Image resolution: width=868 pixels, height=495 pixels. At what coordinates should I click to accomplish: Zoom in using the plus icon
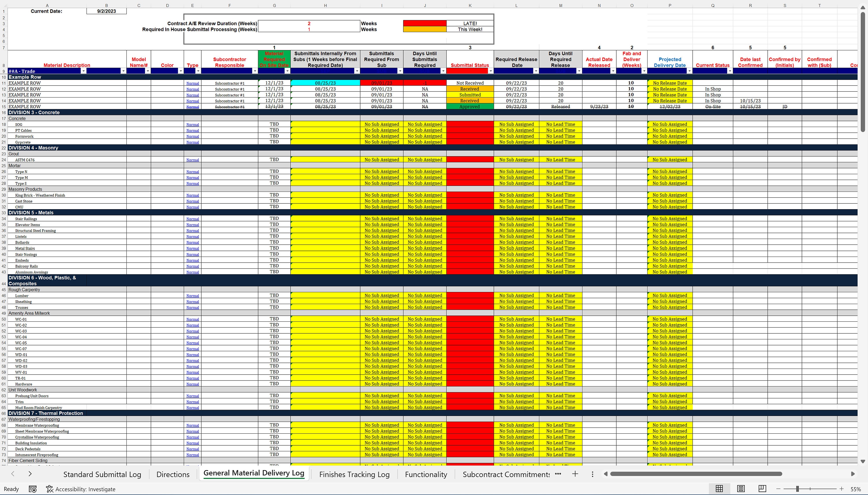pyautogui.click(x=841, y=489)
